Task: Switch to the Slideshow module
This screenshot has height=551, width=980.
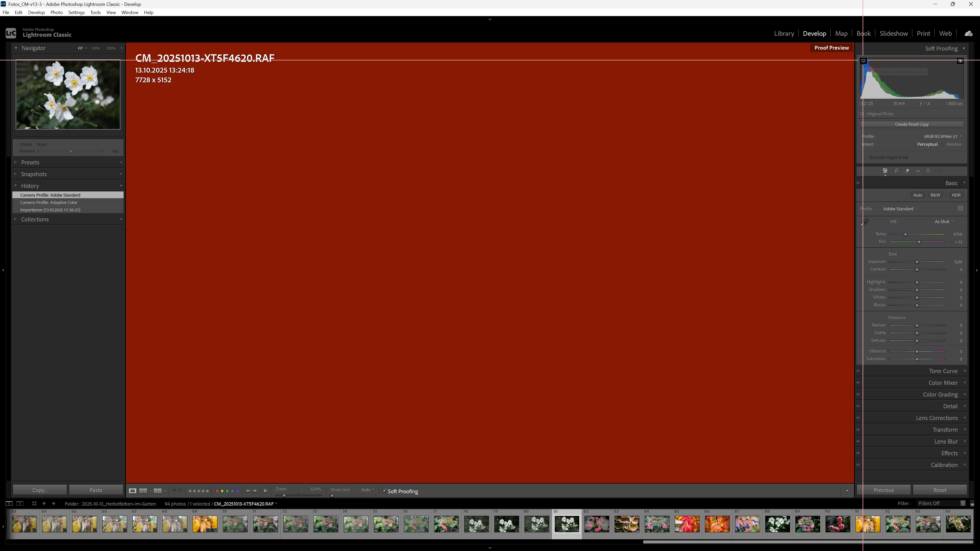Action: (x=894, y=33)
